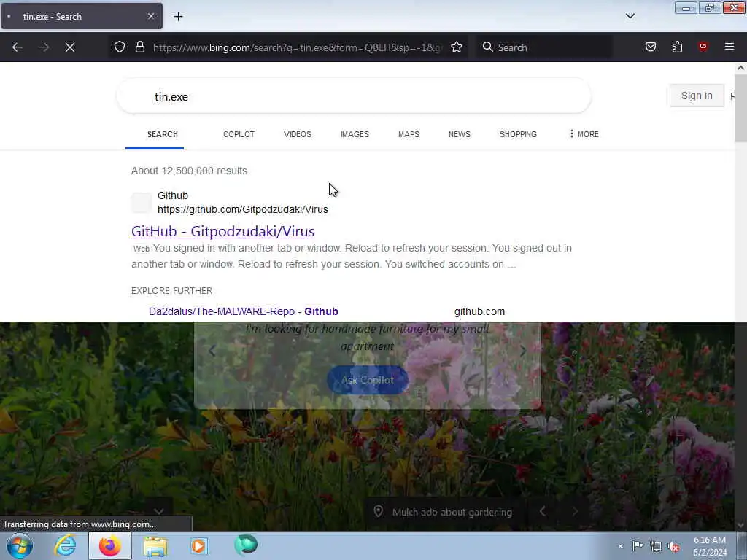Open the NEWS tab
The width and height of the screenshot is (747, 560).
click(x=460, y=134)
